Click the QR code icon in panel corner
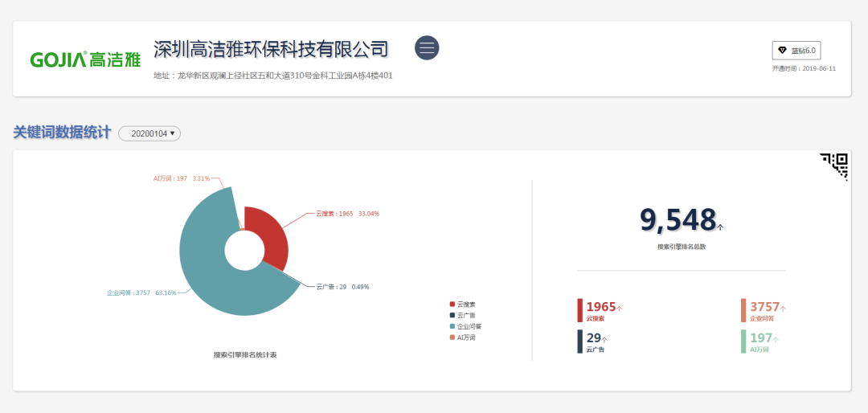The height and width of the screenshot is (413, 868). pos(835,165)
